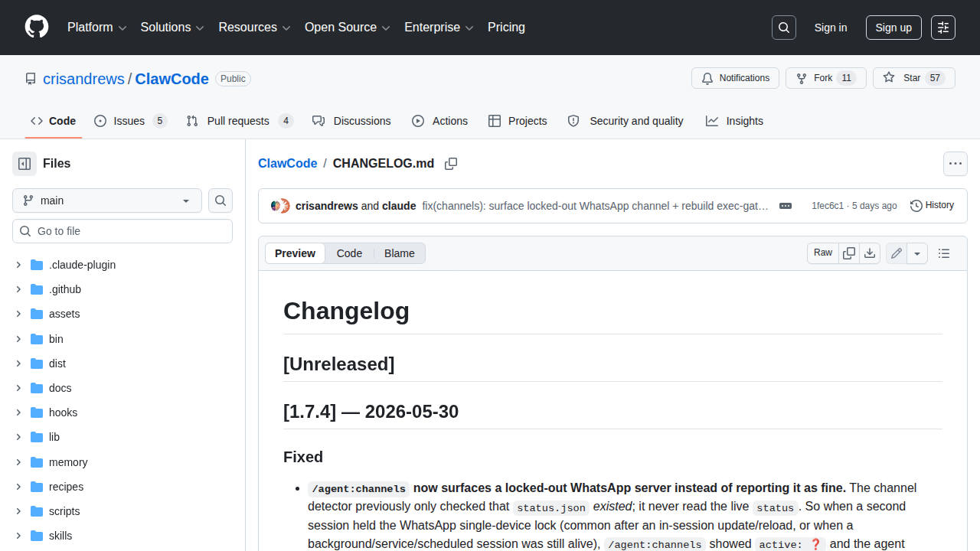The height and width of the screenshot is (551, 980).
Task: Click the hooks folder icon
Action: tap(37, 412)
